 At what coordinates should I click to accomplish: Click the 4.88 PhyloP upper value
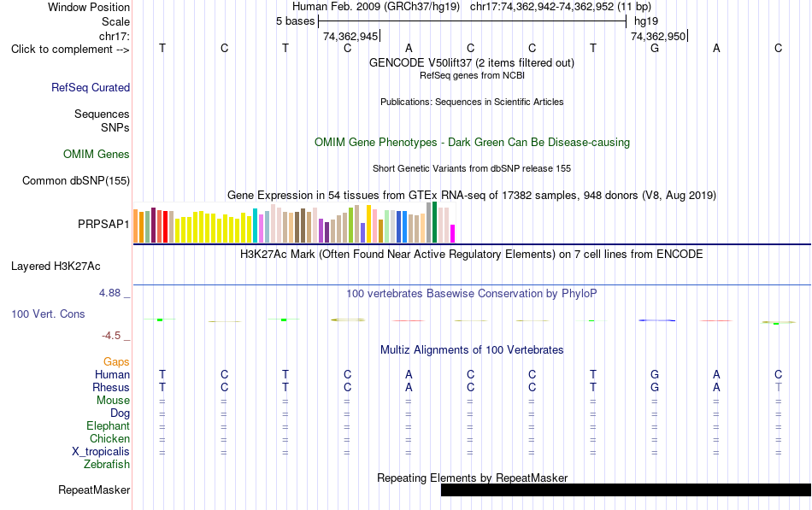[109, 293]
